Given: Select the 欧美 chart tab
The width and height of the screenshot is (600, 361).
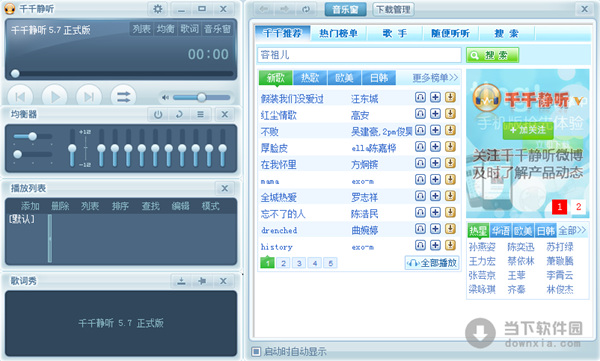Looking at the screenshot, I should [344, 78].
